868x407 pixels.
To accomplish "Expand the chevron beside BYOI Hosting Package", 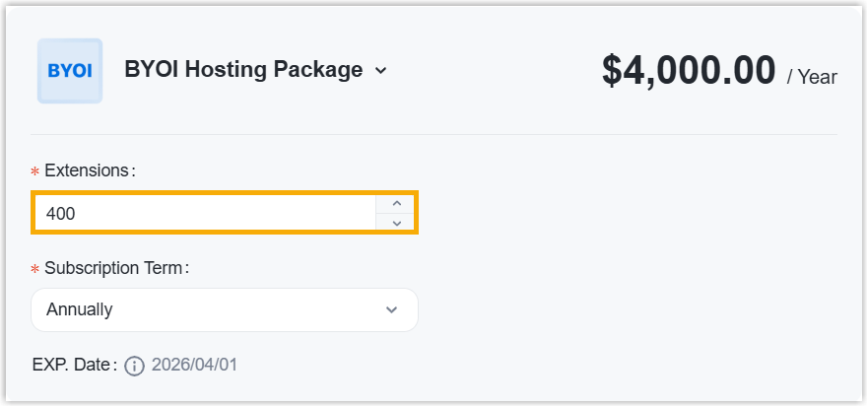I will 381,71.
